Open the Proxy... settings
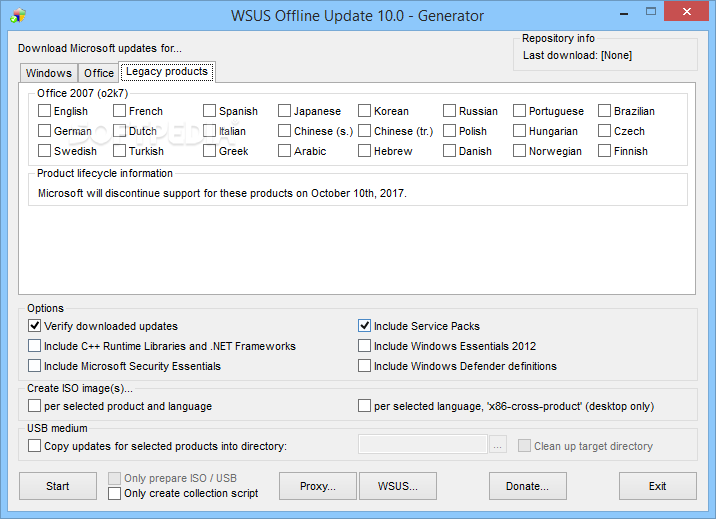Viewport: 716px width, 519px height. 318,486
